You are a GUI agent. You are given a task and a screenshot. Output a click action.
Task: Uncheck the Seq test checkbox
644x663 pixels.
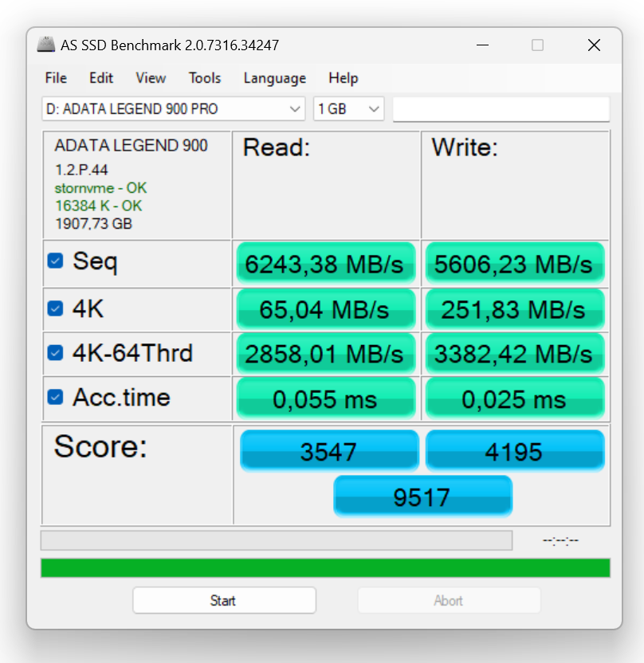click(55, 261)
